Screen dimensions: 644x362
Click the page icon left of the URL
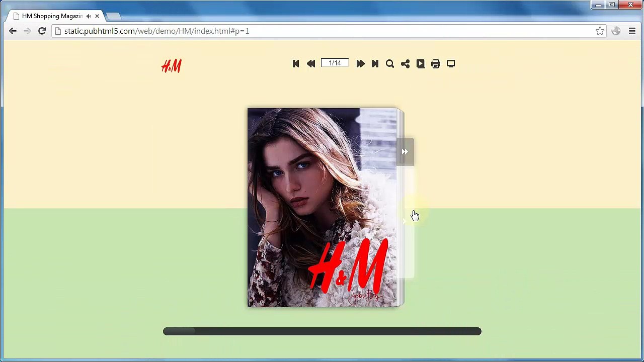[x=58, y=31]
